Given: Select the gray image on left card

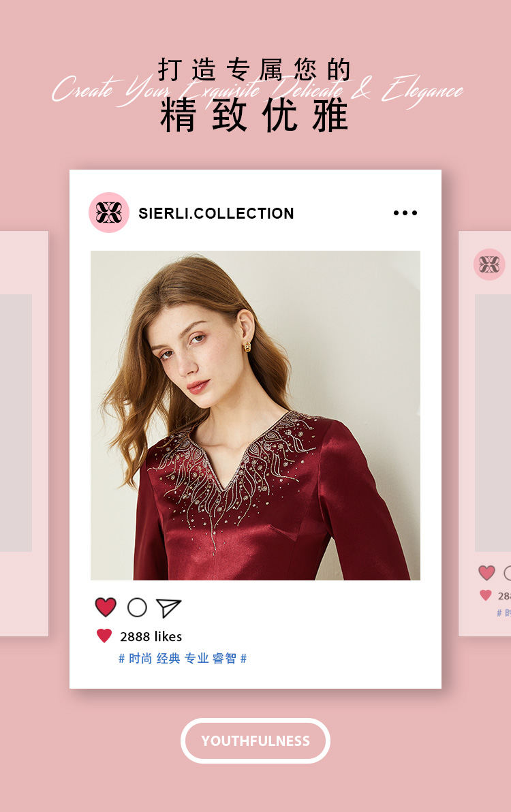Looking at the screenshot, I should 16,422.
